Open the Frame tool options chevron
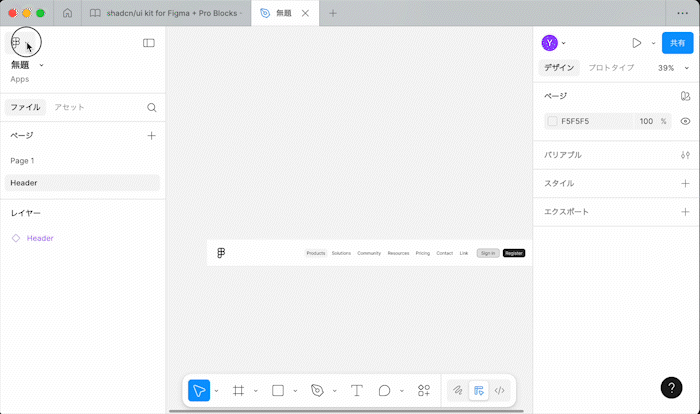The height and width of the screenshot is (414, 700). [x=256, y=391]
